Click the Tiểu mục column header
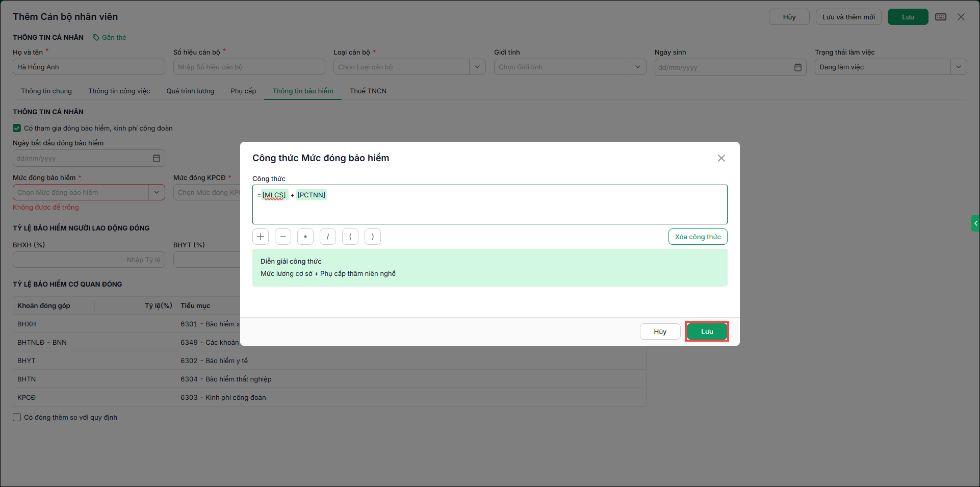Viewport: 980px width, 487px height. (195, 305)
